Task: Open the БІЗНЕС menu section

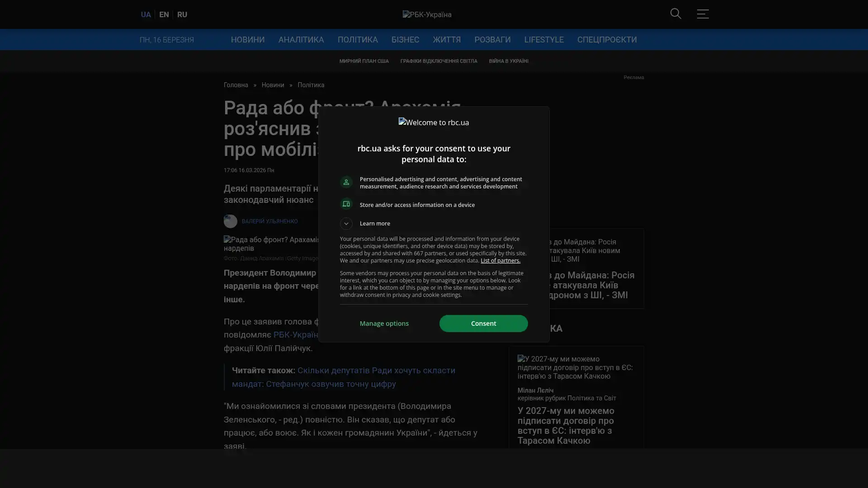Action: pyautogui.click(x=405, y=40)
